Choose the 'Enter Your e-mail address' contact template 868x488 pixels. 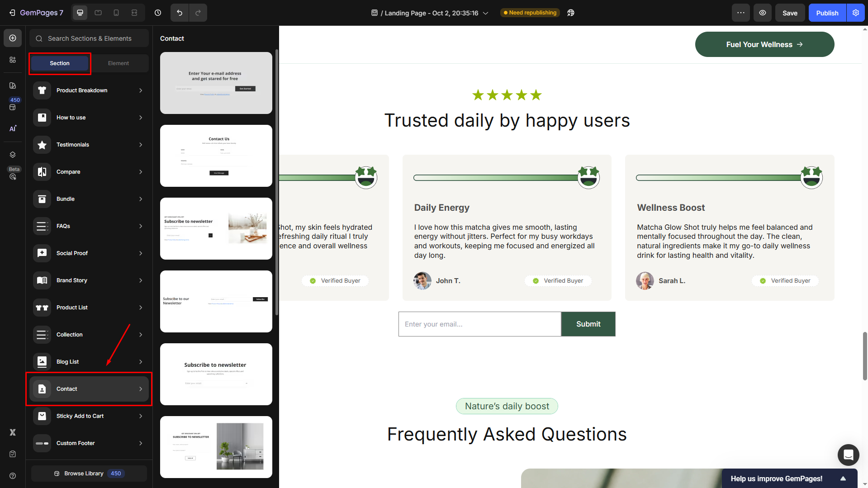[216, 83]
